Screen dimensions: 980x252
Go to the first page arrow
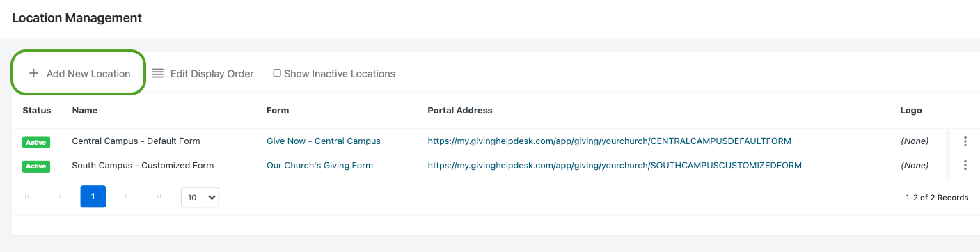click(27, 197)
